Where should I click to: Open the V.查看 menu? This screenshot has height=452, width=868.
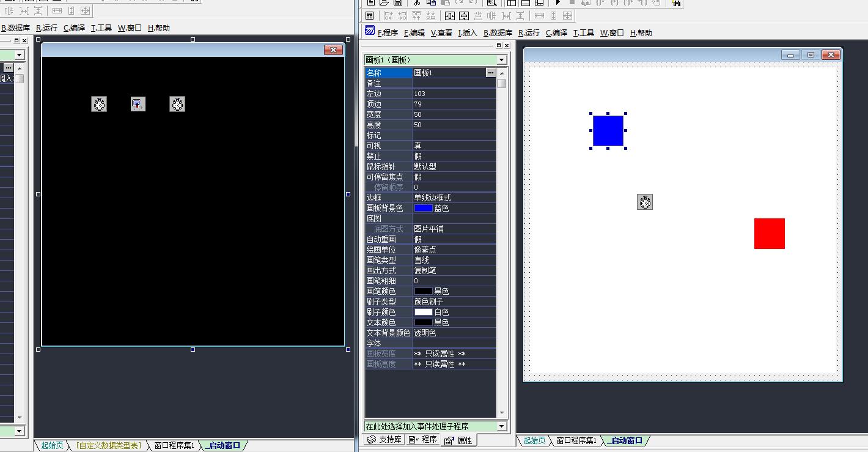point(441,33)
